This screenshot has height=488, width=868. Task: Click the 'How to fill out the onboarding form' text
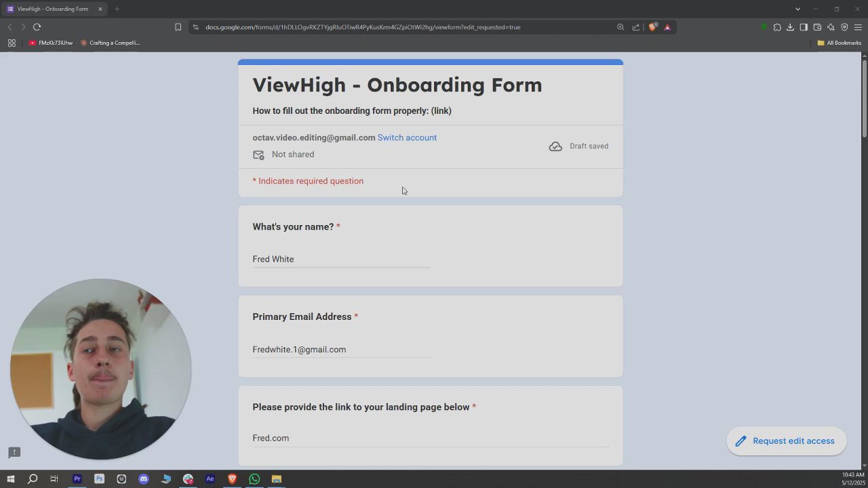352,110
